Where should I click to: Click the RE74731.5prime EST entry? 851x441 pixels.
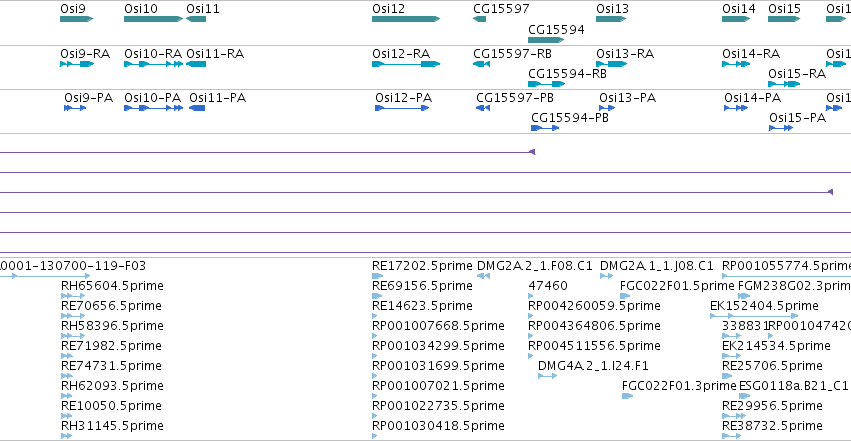[x=111, y=366]
